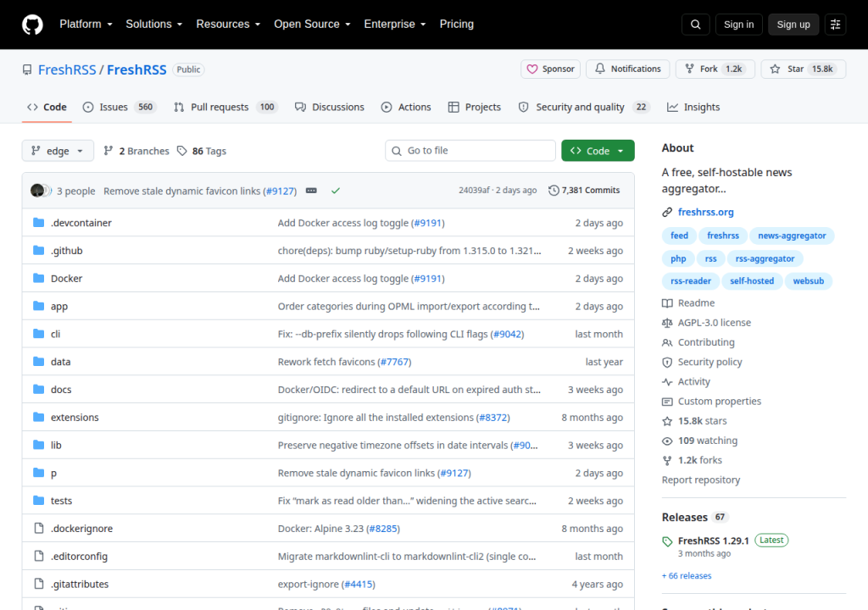
Task: Show the green checkmark build status
Action: (x=336, y=191)
